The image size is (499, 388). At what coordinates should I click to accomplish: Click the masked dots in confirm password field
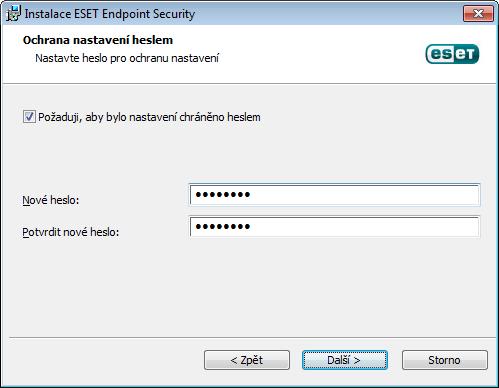pyautogui.click(x=223, y=227)
